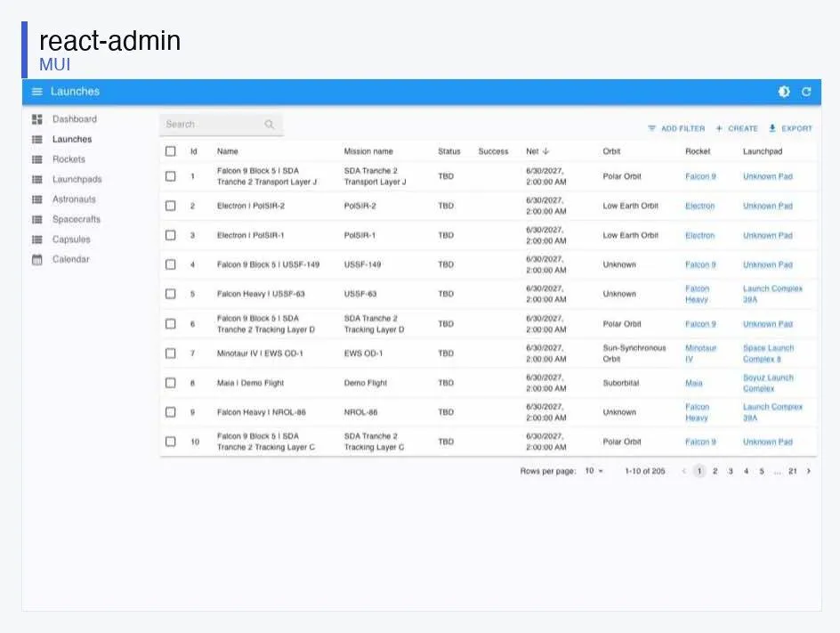The height and width of the screenshot is (633, 840).
Task: Toggle the select-all checkbox in header
Action: pos(170,151)
